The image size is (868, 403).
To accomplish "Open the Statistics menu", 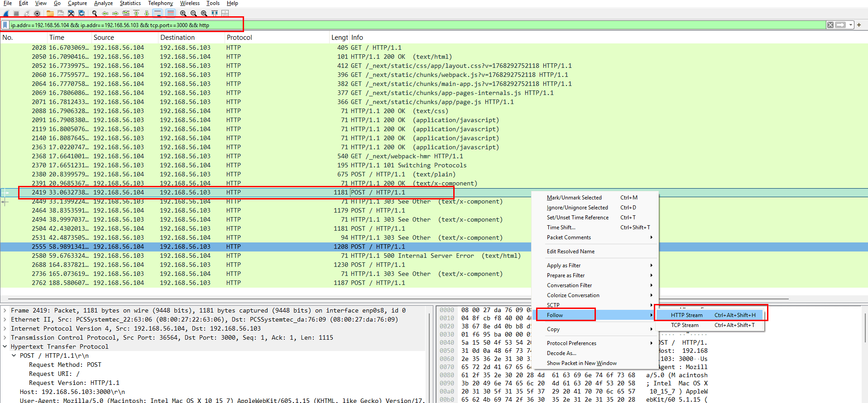I will (x=130, y=3).
